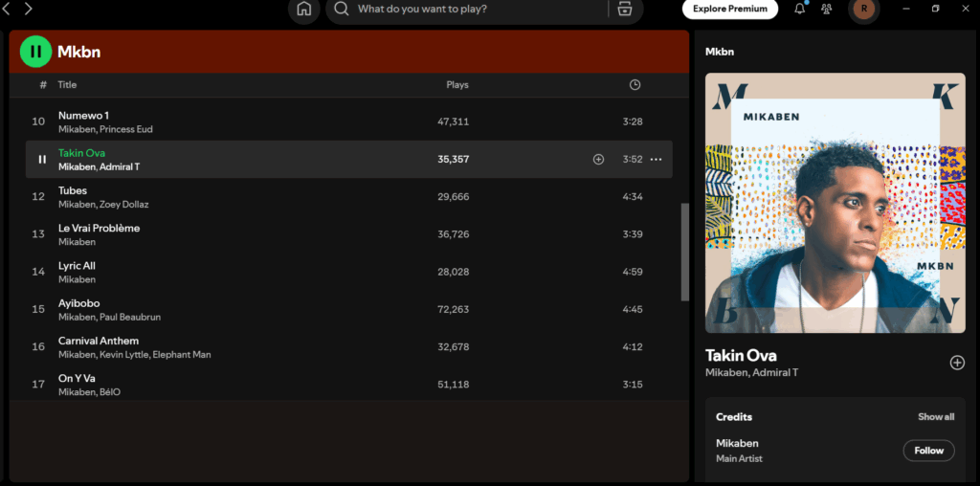Select the track Tubes
Screen dimensions: 980x486
73,190
